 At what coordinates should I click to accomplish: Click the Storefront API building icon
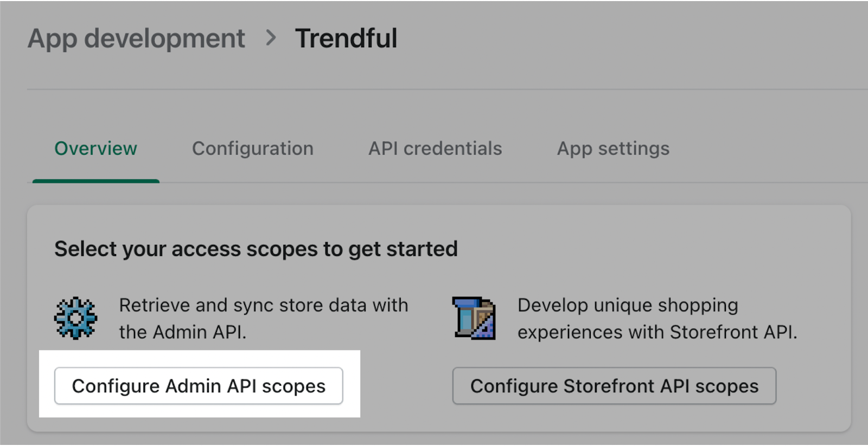[x=474, y=318]
